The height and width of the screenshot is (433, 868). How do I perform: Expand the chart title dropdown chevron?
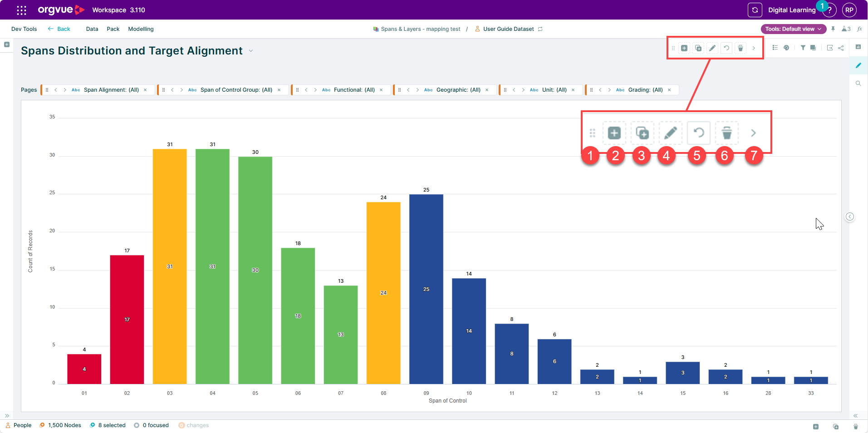[251, 51]
